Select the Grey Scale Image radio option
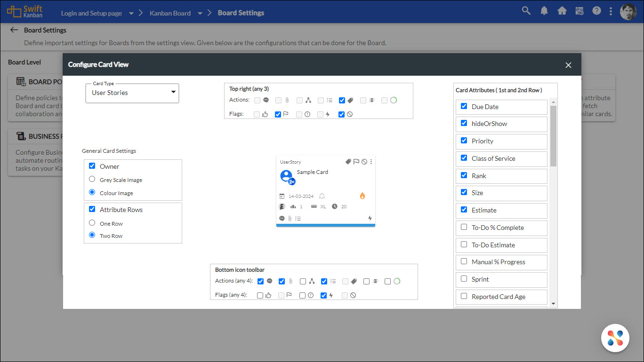This screenshot has height=362, width=644. (92, 179)
